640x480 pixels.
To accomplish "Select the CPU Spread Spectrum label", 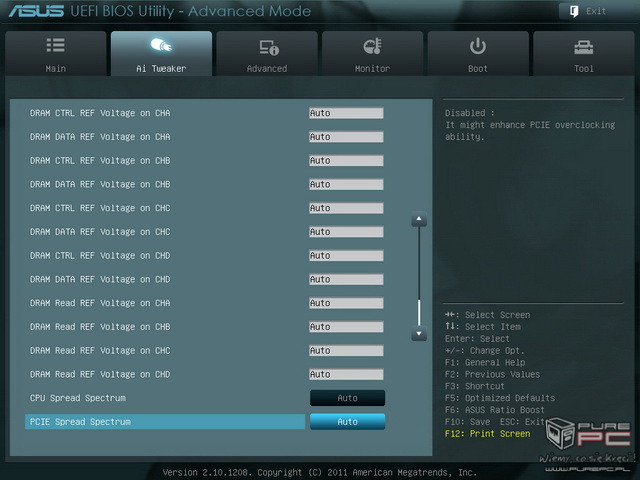I will pos(77,398).
